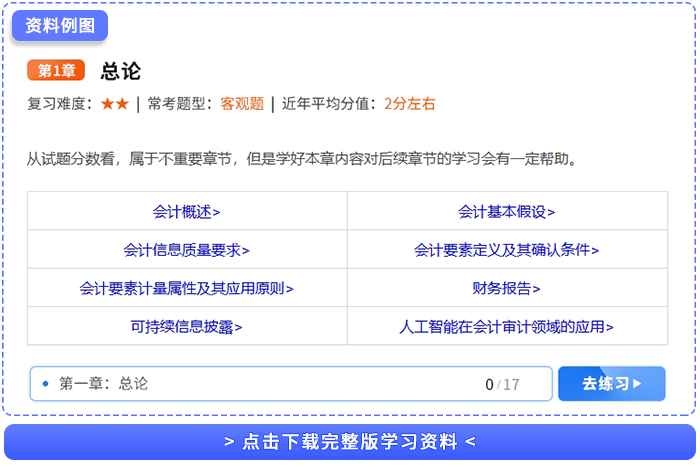Click 点击下载完整版学习资料 download banner

(x=350, y=442)
